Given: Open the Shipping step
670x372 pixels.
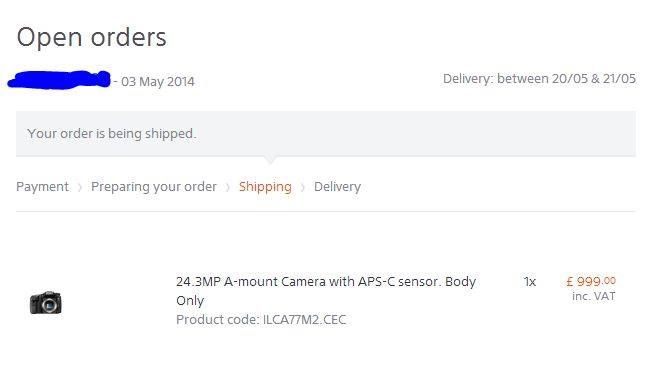Looking at the screenshot, I should pyautogui.click(x=265, y=187).
